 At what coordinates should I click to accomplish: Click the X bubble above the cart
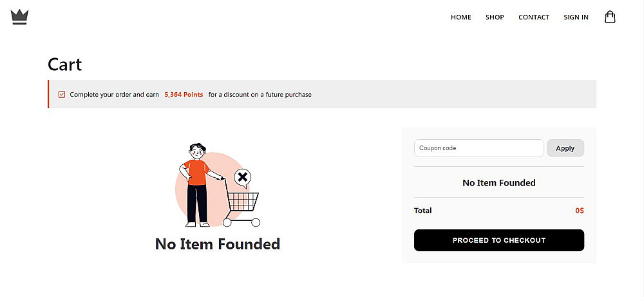(242, 177)
